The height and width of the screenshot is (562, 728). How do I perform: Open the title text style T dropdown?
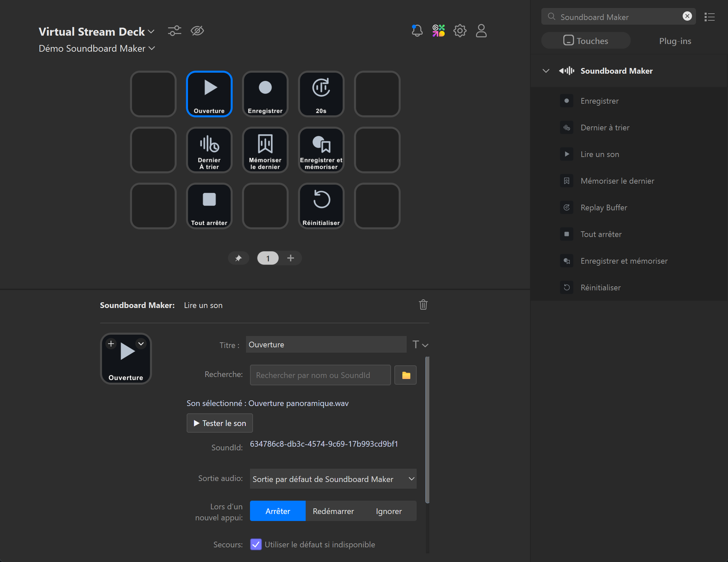[420, 344]
